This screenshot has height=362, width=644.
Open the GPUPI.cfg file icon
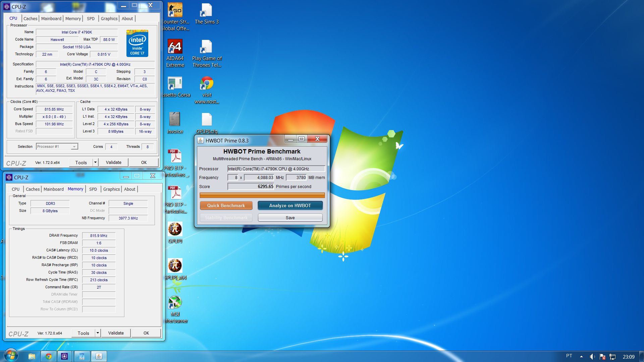click(x=207, y=123)
